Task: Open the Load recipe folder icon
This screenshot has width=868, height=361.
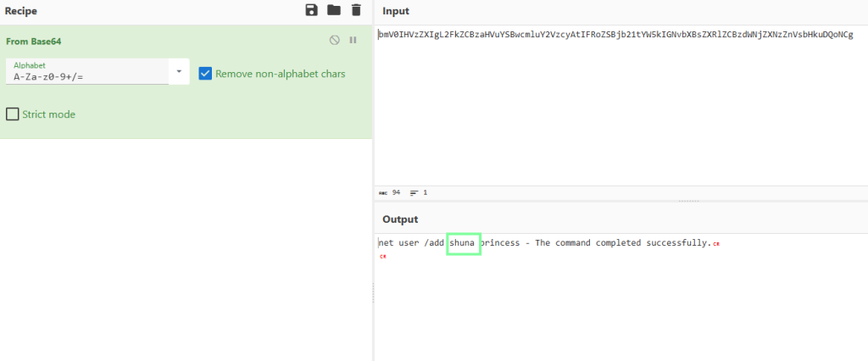Action: 333,10
